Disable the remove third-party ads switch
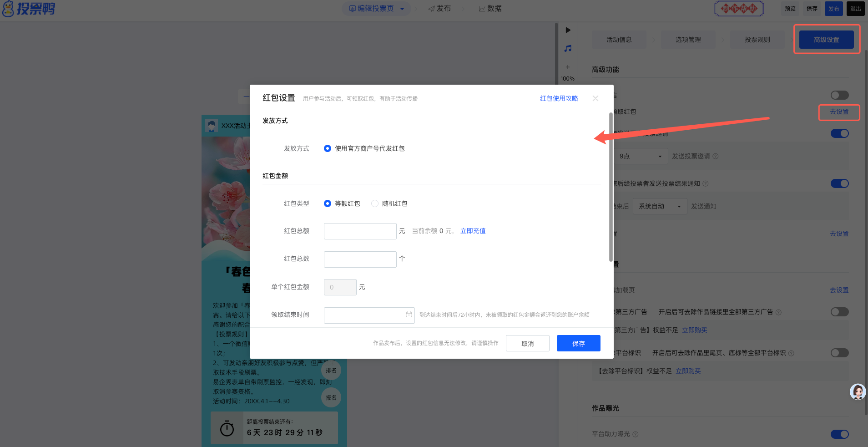Screen dimensions: 868x447 [839, 312]
